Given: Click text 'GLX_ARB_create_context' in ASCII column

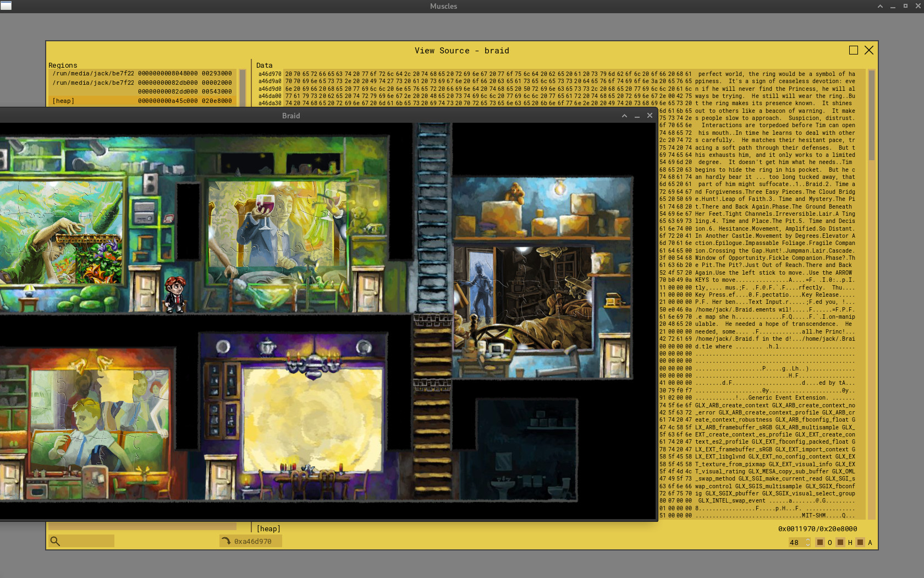Looking at the screenshot, I should coord(732,405).
